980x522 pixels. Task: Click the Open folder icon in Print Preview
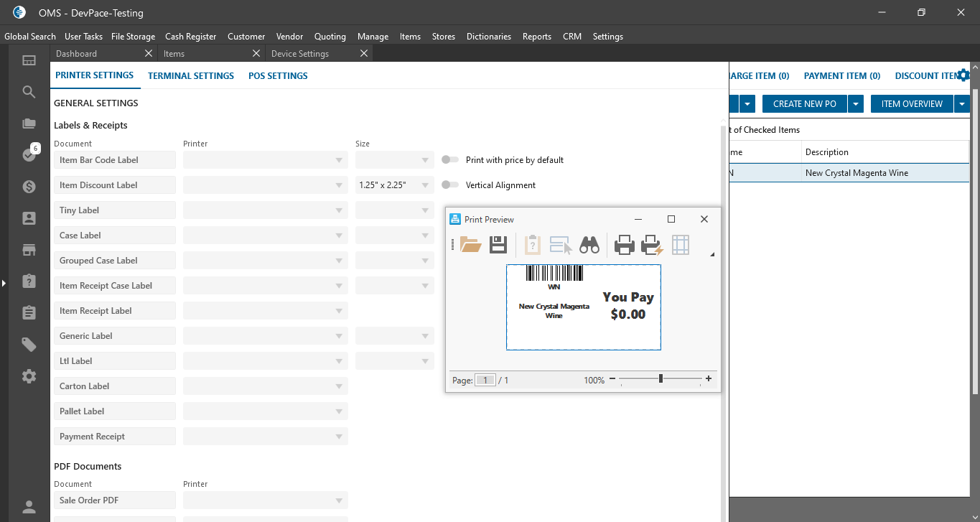(471, 245)
